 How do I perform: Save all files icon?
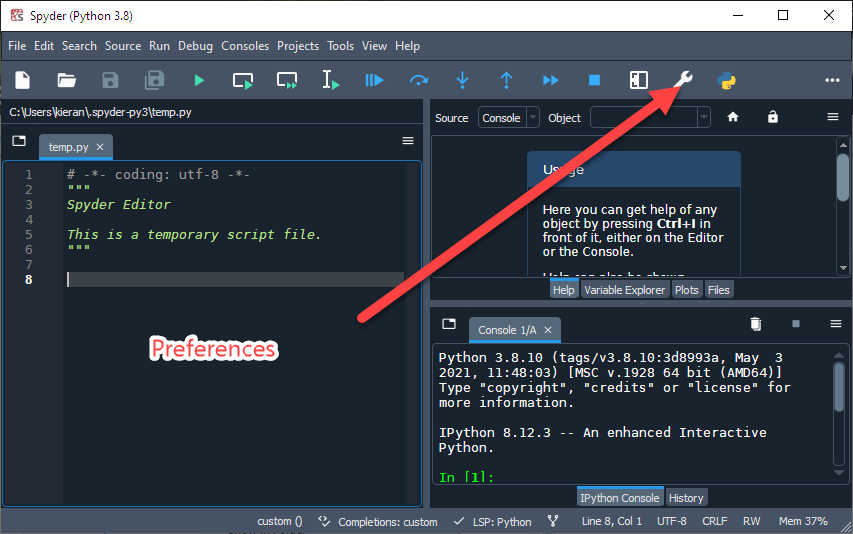(154, 80)
